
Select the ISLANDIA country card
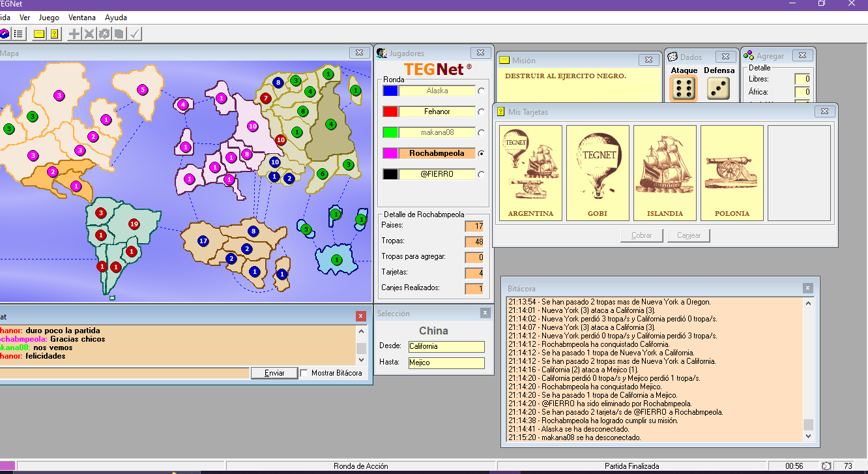pos(665,173)
